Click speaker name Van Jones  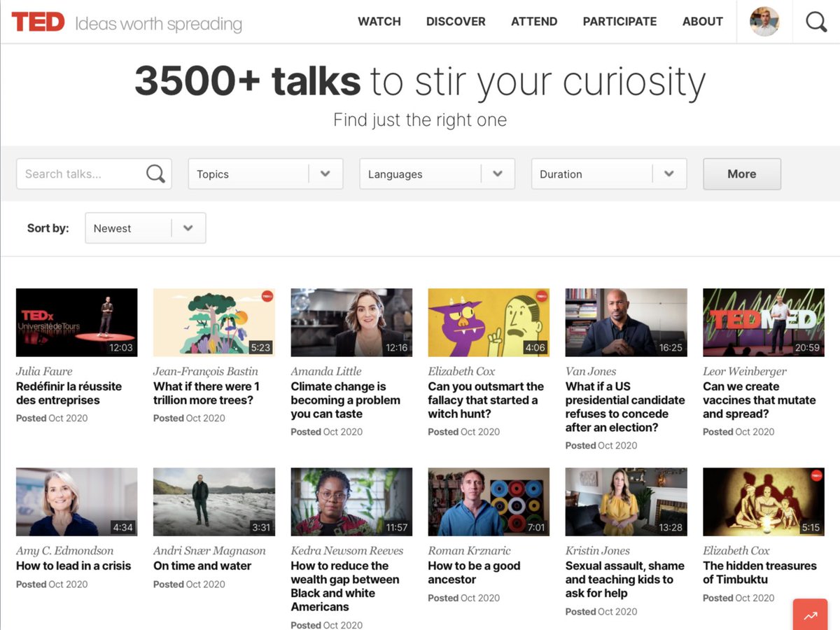click(591, 371)
